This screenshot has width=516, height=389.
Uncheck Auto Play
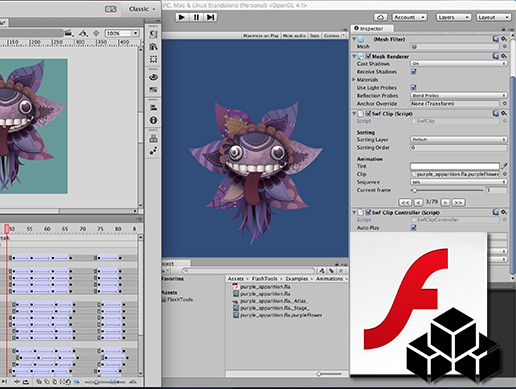coord(414,228)
